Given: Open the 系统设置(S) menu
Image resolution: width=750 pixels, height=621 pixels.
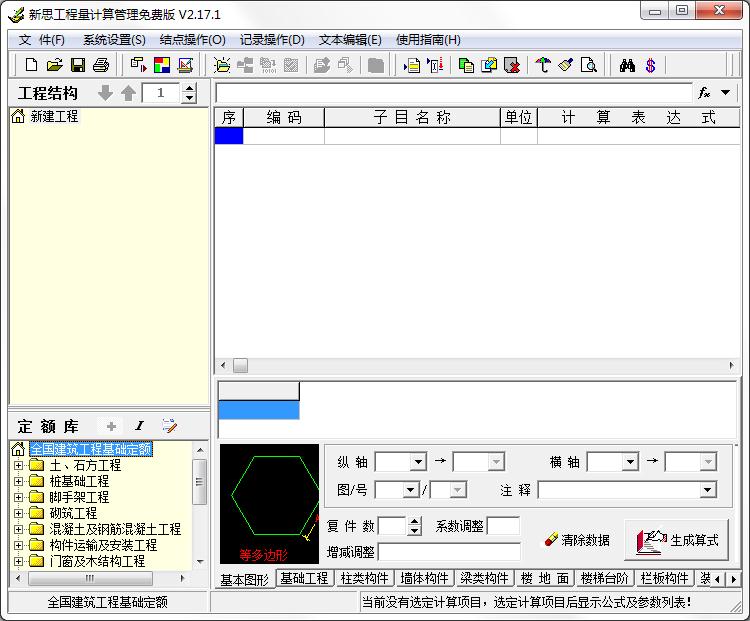Looking at the screenshot, I should click(x=114, y=40).
